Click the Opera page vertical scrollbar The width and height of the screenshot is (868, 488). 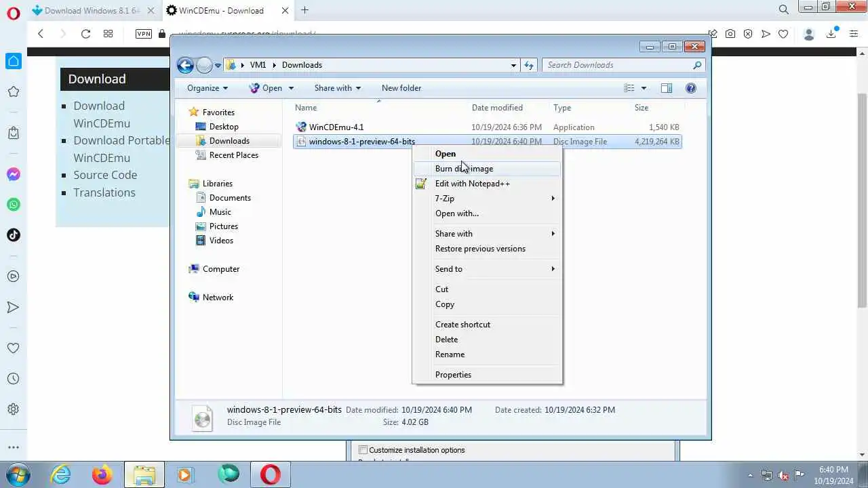point(862,200)
